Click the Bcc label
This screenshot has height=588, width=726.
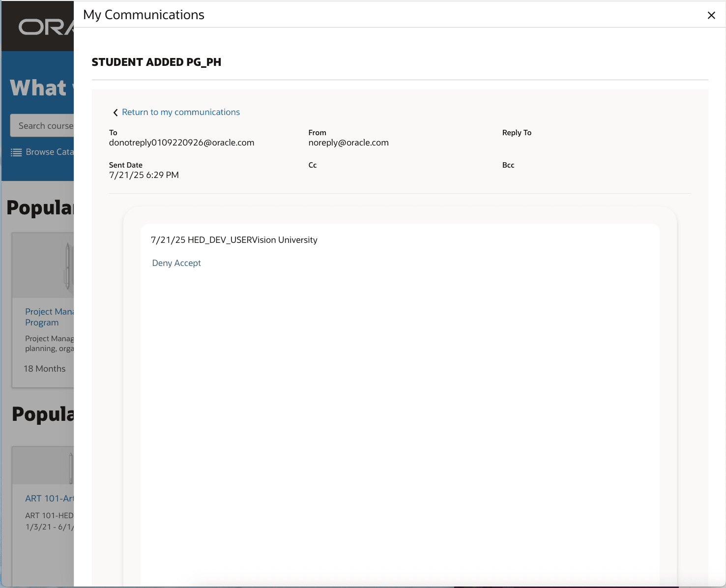[508, 165]
